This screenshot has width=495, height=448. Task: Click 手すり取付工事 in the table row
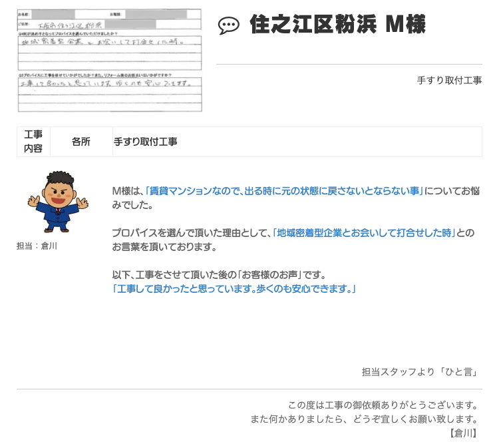coord(146,142)
